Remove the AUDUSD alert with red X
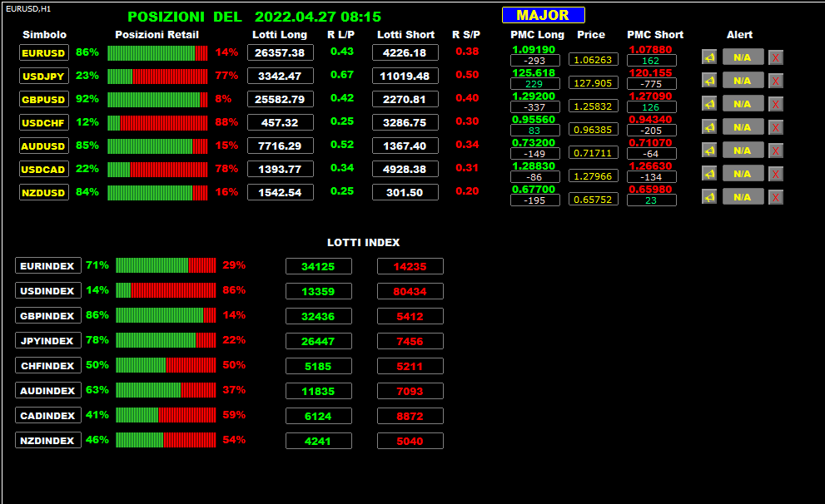Viewport: 825px width, 504px height. (x=776, y=151)
